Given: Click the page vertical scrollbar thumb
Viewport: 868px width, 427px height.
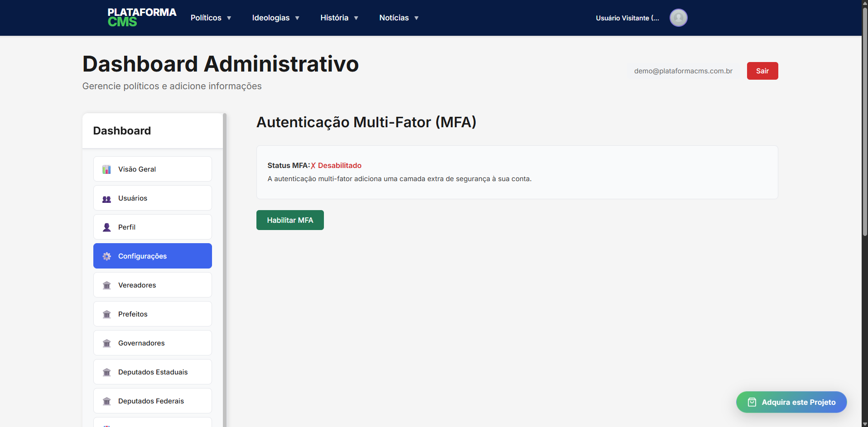Looking at the screenshot, I should (865, 121).
